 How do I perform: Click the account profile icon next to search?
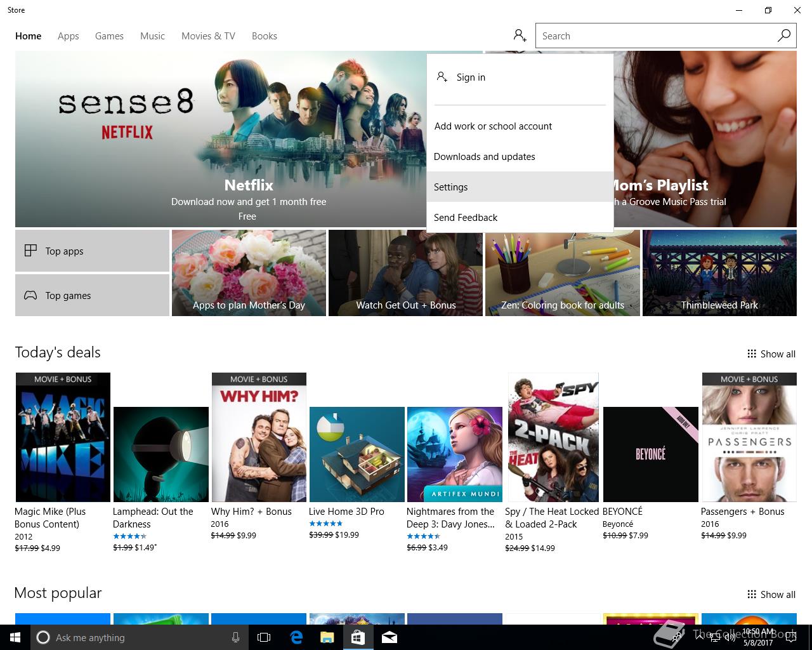520,36
